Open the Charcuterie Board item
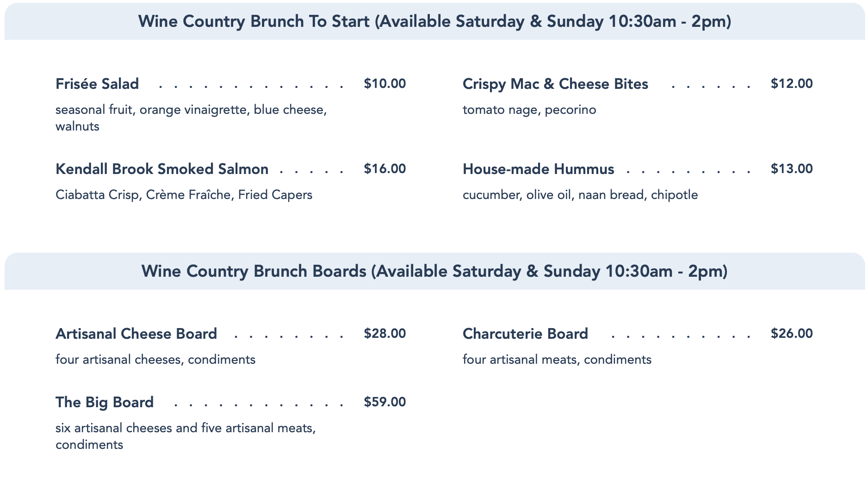Screen dimensions: 868x497 525,334
